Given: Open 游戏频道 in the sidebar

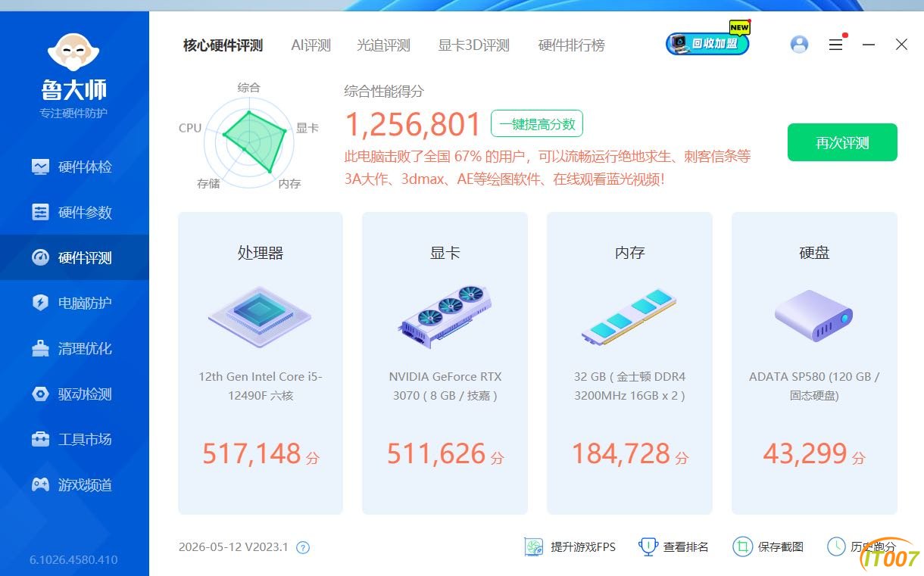Looking at the screenshot, I should pyautogui.click(x=74, y=484).
